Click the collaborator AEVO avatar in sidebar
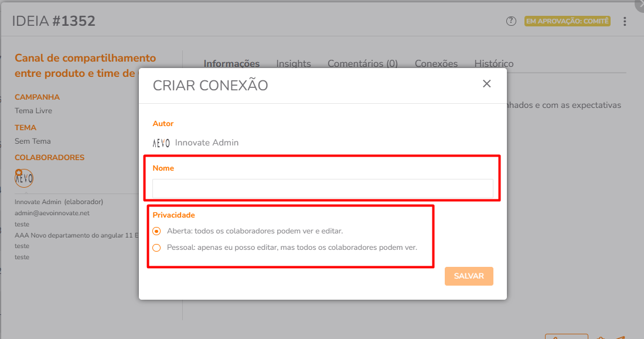Viewport: 644px width, 339px height. [x=24, y=178]
